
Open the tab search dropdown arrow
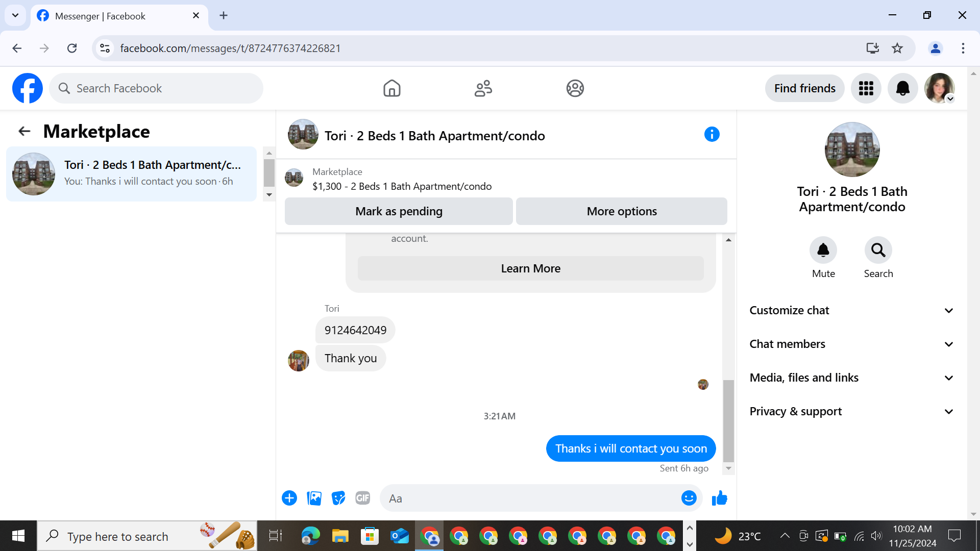15,15
